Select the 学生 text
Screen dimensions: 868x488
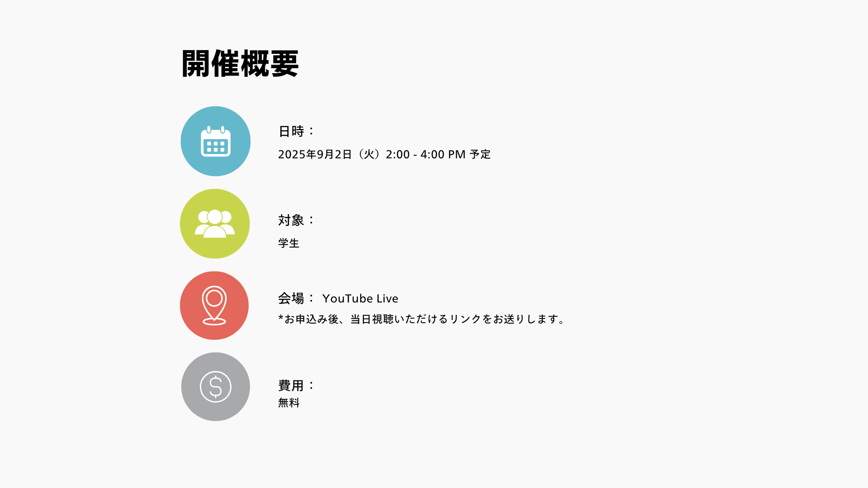tap(288, 244)
